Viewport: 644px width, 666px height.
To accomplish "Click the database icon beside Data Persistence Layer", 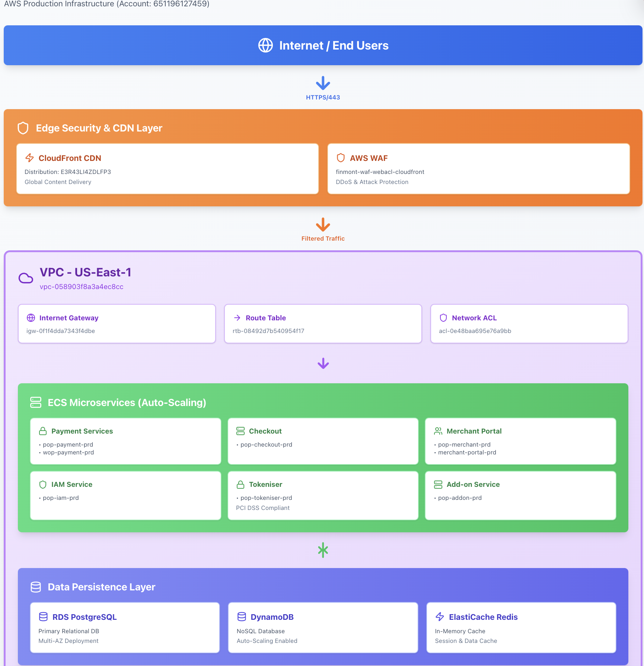I will (36, 587).
